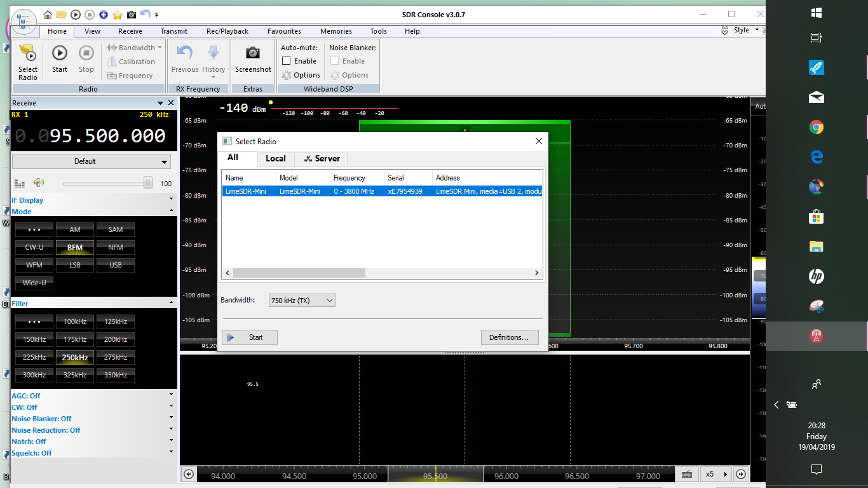Click the level meter icon beside the speaker
The image size is (868, 488).
(x=20, y=184)
